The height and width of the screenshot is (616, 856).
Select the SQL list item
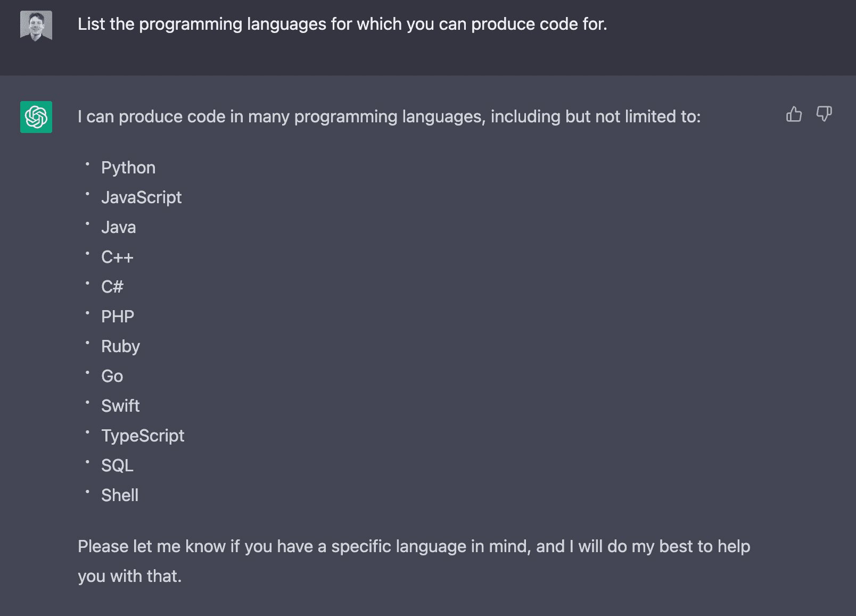(118, 465)
